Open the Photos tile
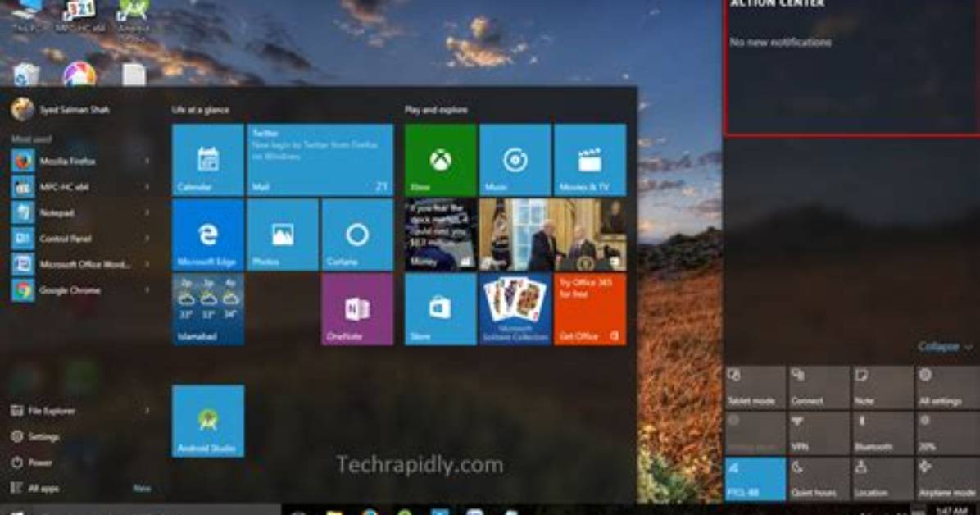 point(283,235)
